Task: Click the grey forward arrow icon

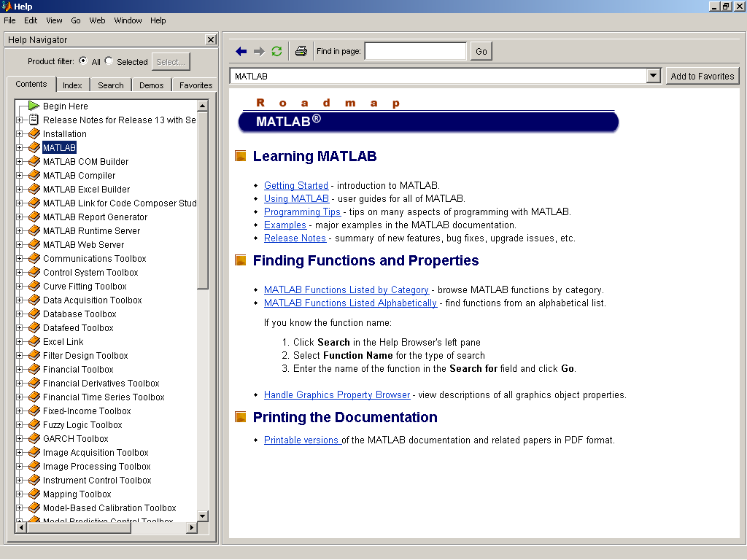Action: coord(259,52)
